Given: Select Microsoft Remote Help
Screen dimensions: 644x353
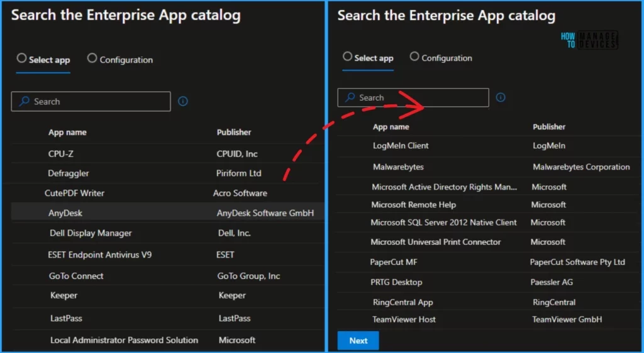Looking at the screenshot, I should point(413,205).
